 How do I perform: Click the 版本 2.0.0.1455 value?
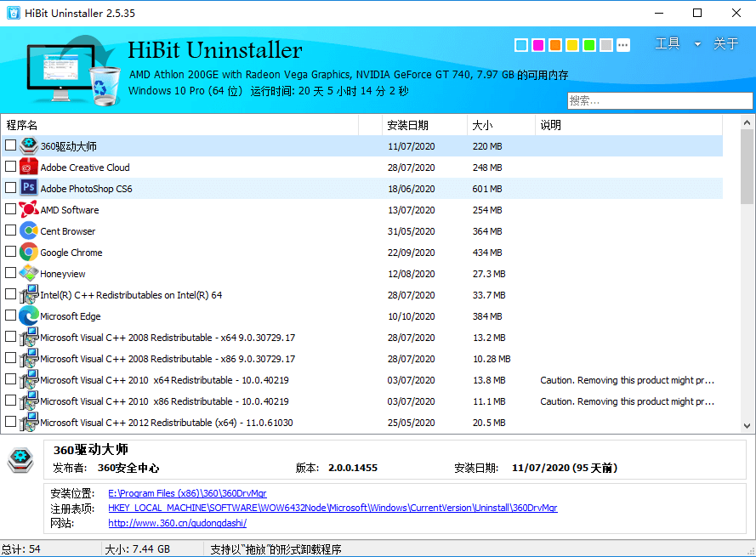coord(353,468)
